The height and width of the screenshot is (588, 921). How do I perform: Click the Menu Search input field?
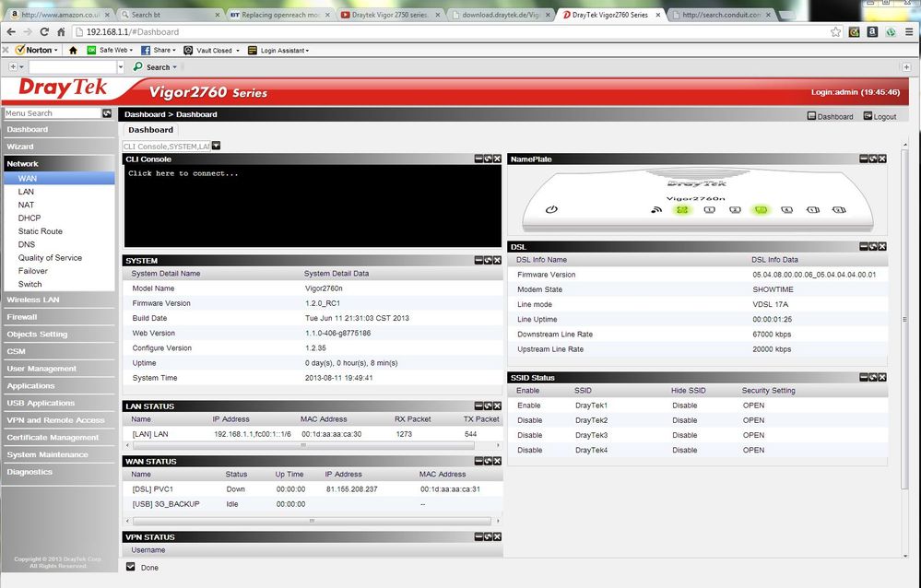(x=53, y=113)
